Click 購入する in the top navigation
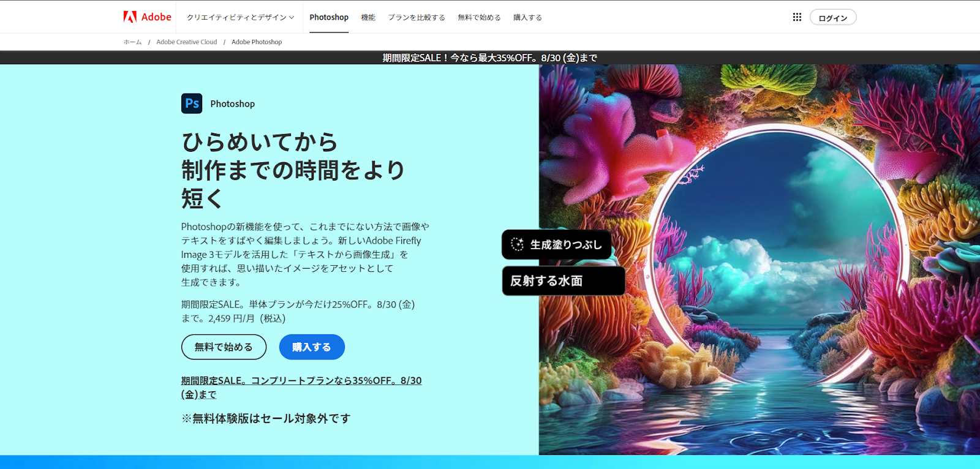The width and height of the screenshot is (980, 469). point(527,17)
